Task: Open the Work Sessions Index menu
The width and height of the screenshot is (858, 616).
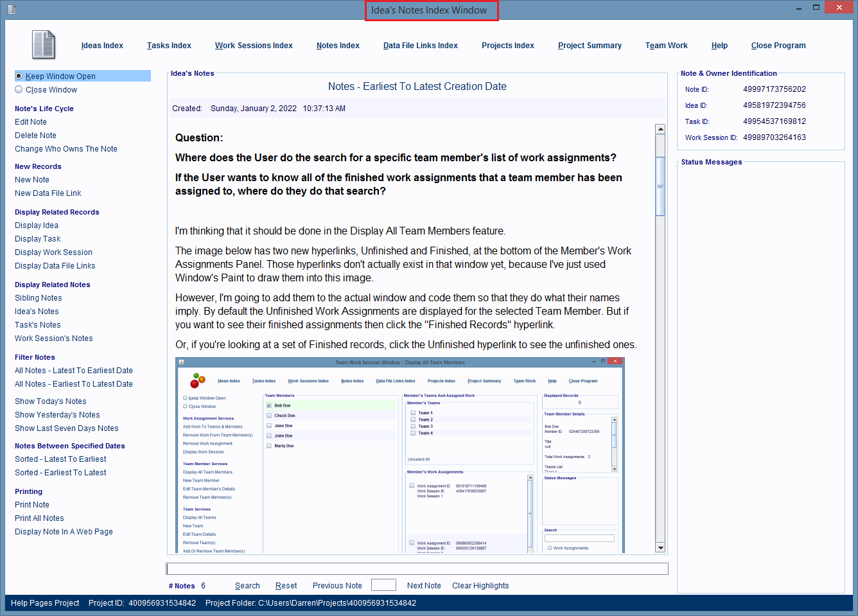Action: [254, 46]
